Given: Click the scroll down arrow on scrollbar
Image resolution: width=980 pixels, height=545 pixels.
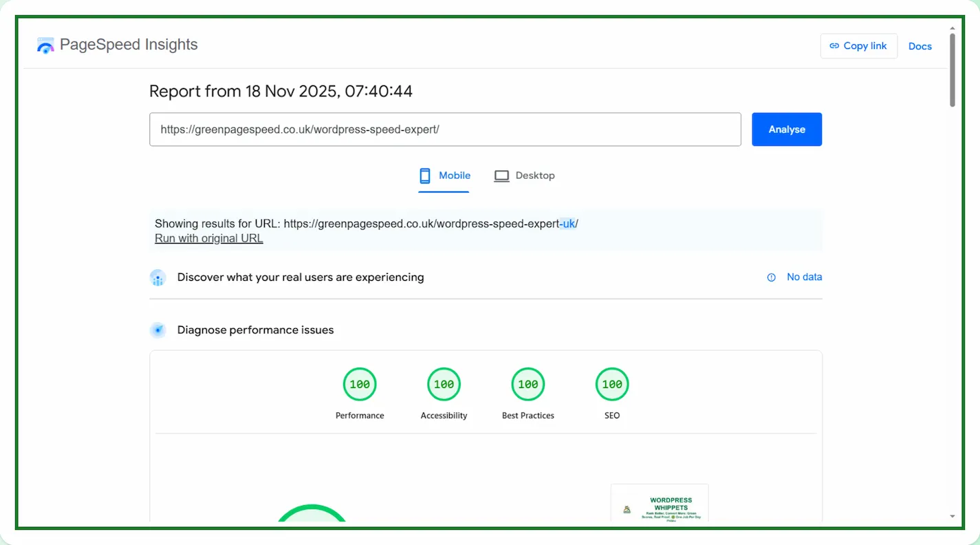Looking at the screenshot, I should click(952, 516).
